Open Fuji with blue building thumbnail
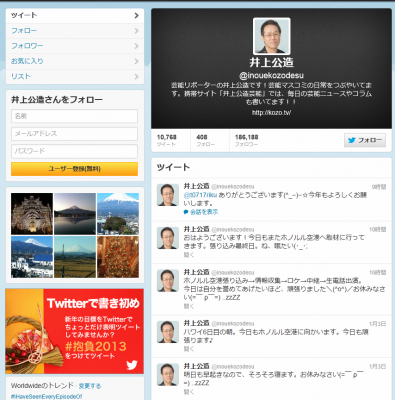This screenshot has height=400, width=395. coord(32,257)
